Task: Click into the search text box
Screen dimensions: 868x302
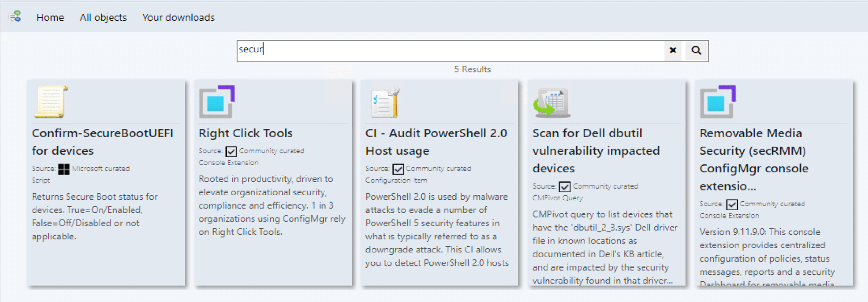Action: (x=450, y=50)
